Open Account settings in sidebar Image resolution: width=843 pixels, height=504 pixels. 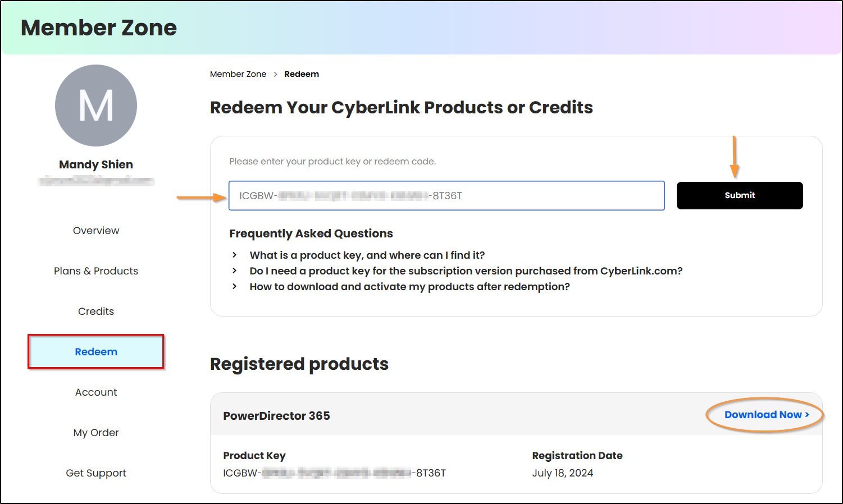[x=96, y=392]
